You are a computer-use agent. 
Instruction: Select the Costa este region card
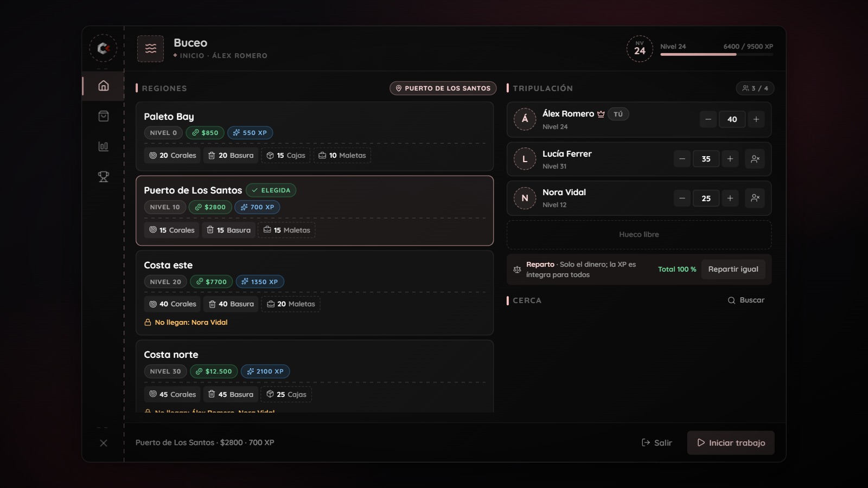point(315,293)
